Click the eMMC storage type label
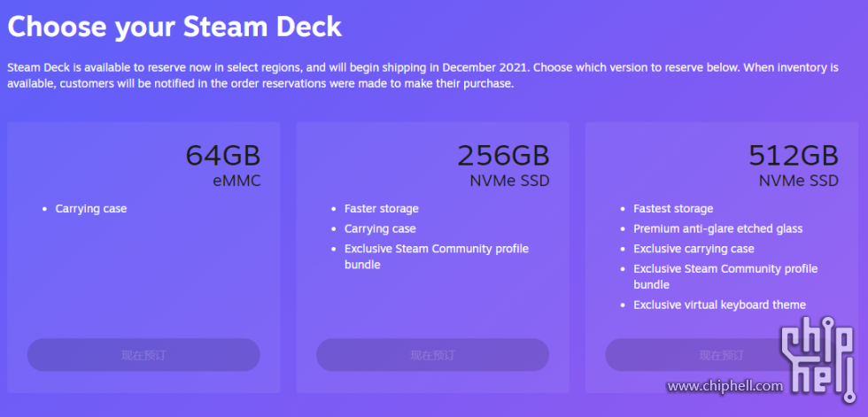Image resolution: width=868 pixels, height=417 pixels. [x=236, y=181]
